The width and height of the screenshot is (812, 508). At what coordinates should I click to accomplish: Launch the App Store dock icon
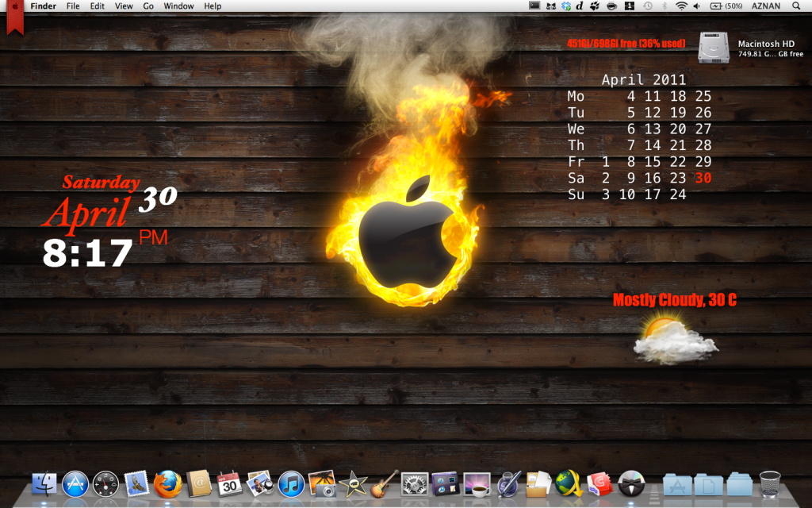[x=75, y=483]
